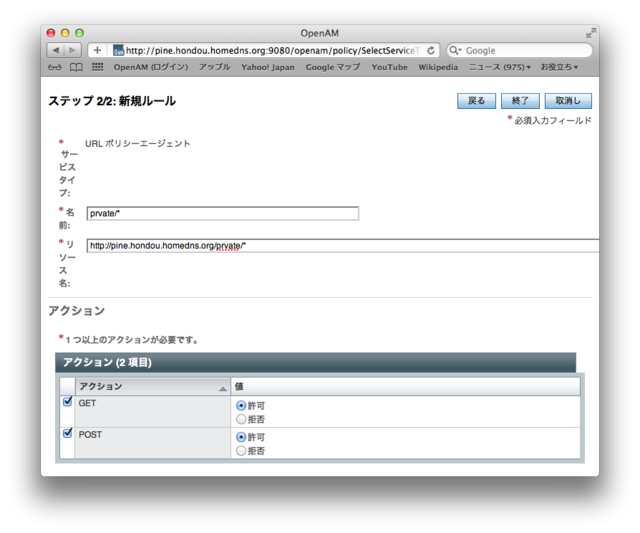Open Top Sites grid icon
The height and width of the screenshot is (533, 640).
97,67
